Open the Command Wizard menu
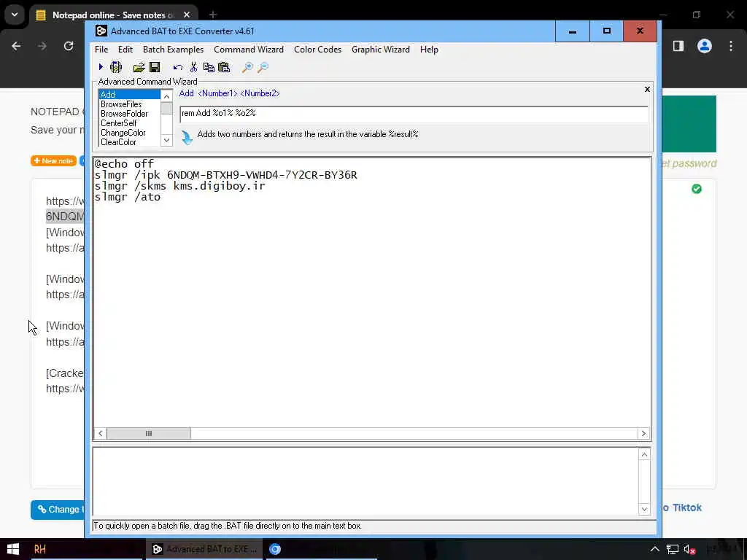The image size is (747, 560). click(x=249, y=50)
